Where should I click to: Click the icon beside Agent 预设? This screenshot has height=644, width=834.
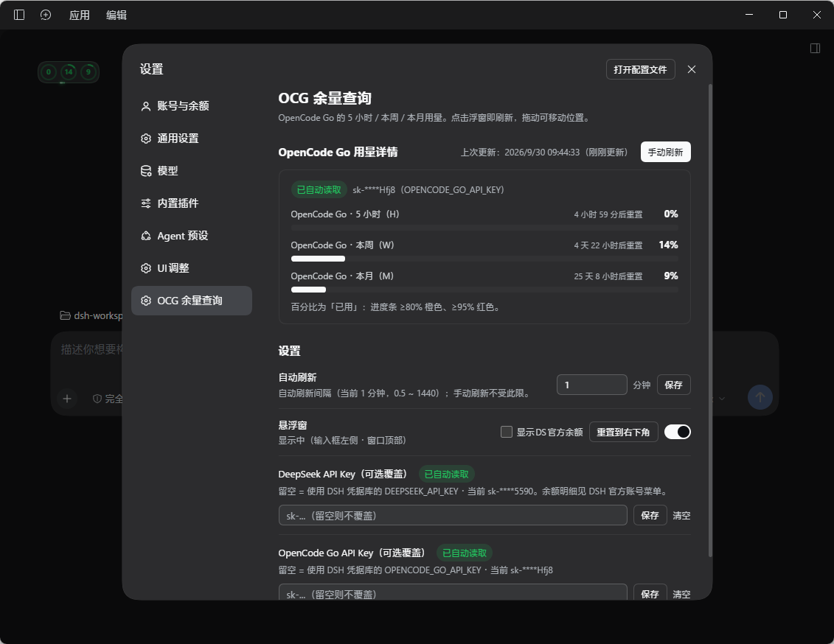tap(146, 236)
